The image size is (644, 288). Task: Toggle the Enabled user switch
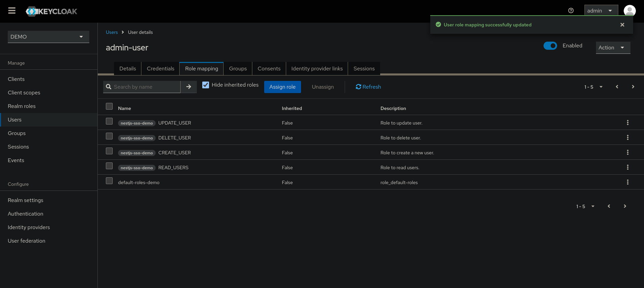click(550, 46)
